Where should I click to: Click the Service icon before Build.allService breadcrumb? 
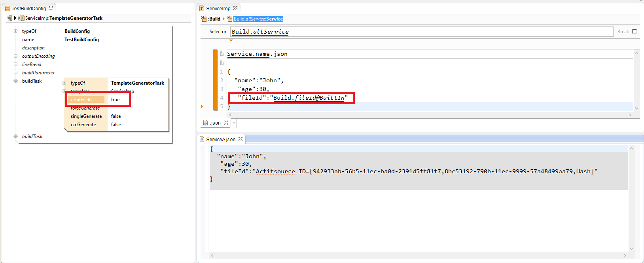click(229, 19)
